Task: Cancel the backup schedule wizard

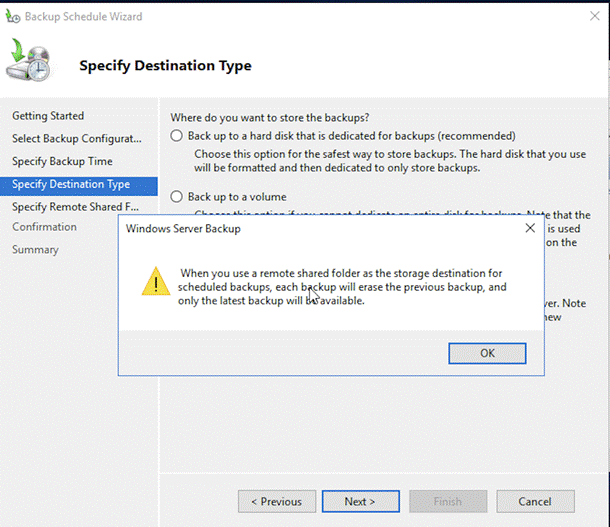Action: coord(535,501)
